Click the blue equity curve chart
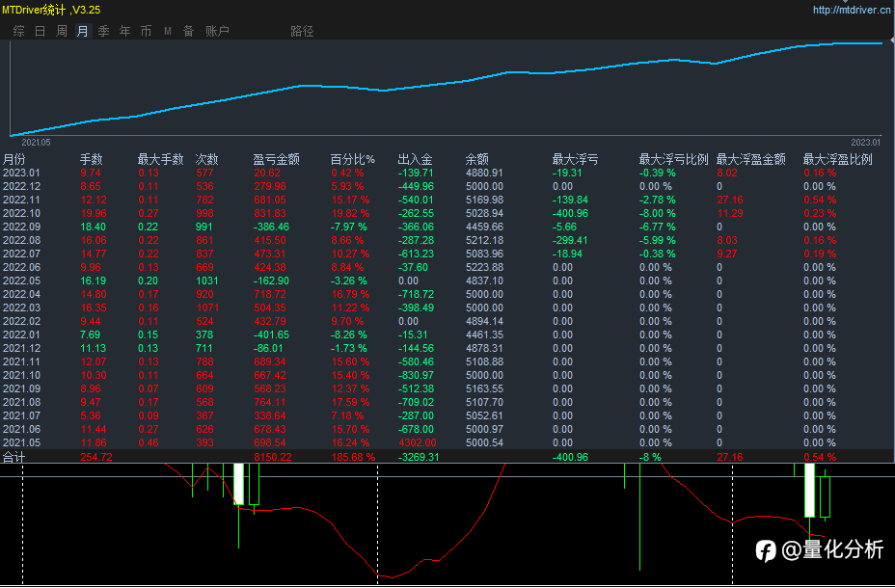 click(x=447, y=89)
